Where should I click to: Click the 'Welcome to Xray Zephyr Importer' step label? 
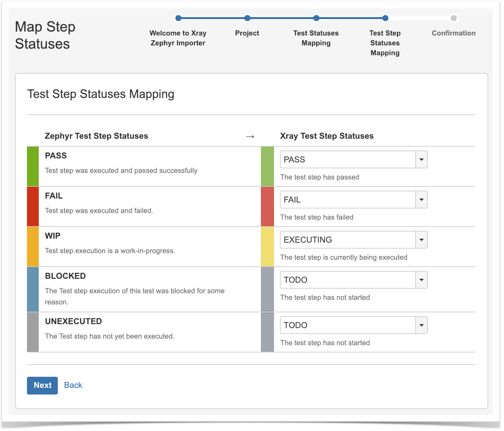click(x=178, y=38)
